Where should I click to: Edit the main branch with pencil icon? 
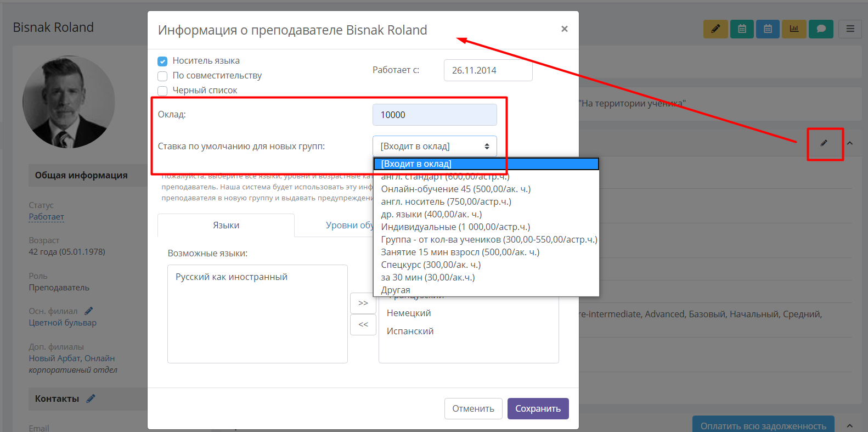click(x=89, y=311)
